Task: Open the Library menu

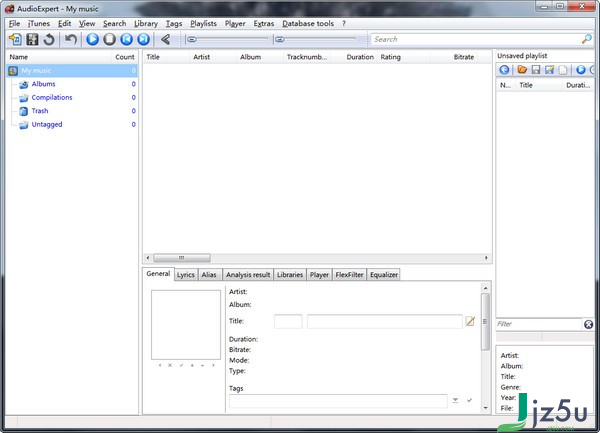Action: click(146, 24)
